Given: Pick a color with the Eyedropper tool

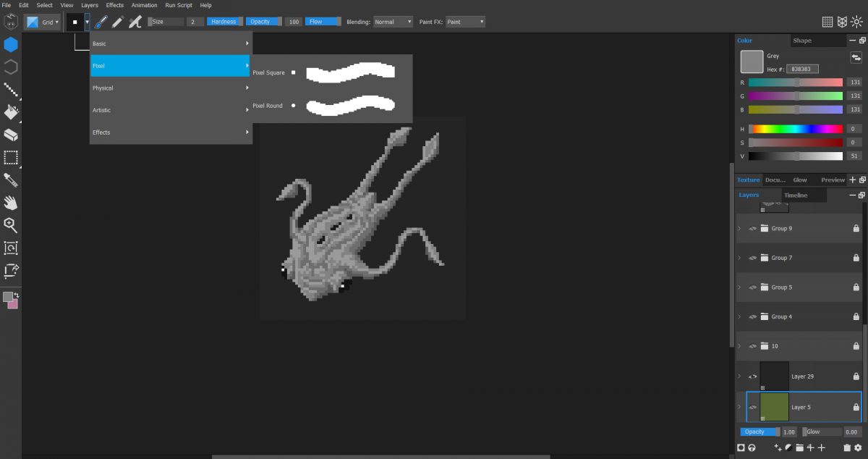Looking at the screenshot, I should 10,180.
